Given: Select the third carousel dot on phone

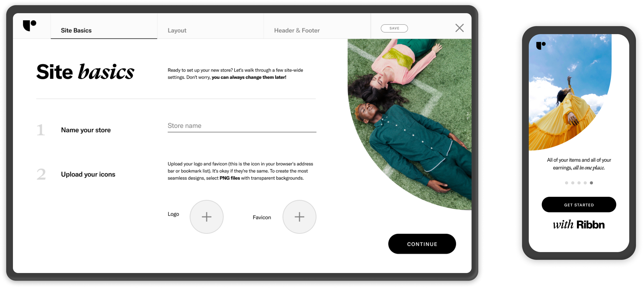Looking at the screenshot, I should point(579,183).
